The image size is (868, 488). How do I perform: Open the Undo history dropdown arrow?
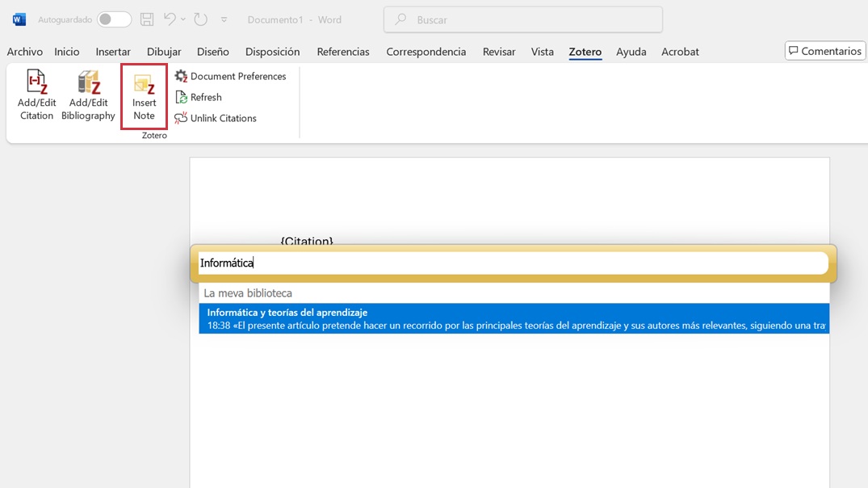183,19
